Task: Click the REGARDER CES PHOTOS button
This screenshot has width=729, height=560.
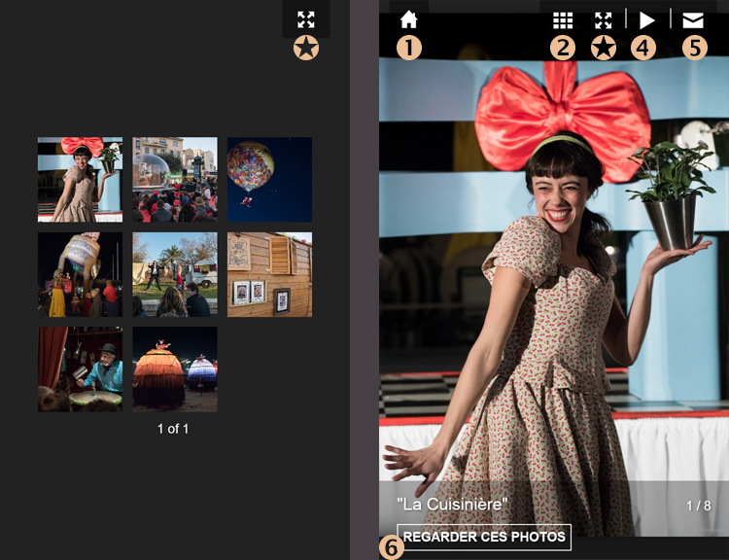Action: (x=484, y=537)
